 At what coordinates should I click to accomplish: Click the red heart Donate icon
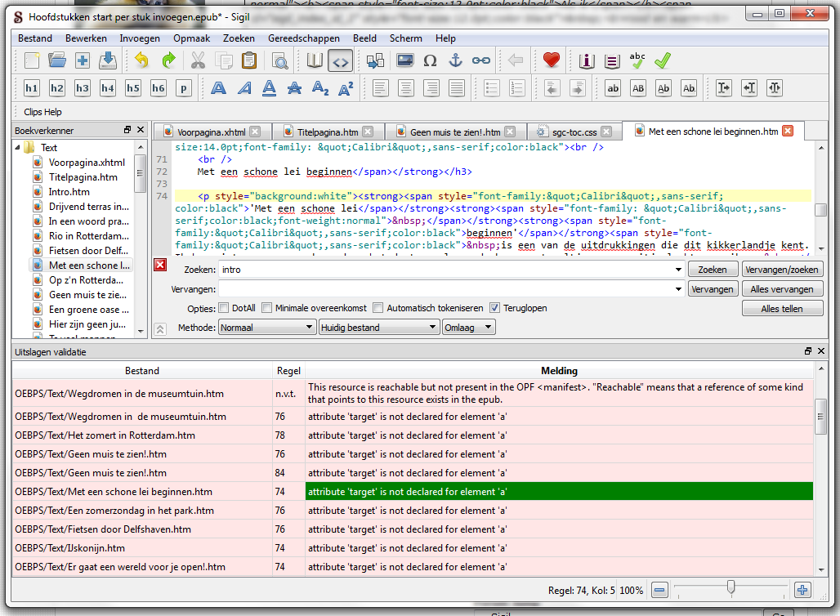click(x=552, y=60)
